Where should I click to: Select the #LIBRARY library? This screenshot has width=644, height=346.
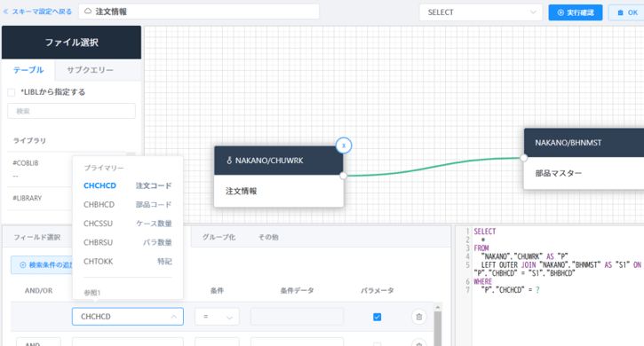(28, 198)
